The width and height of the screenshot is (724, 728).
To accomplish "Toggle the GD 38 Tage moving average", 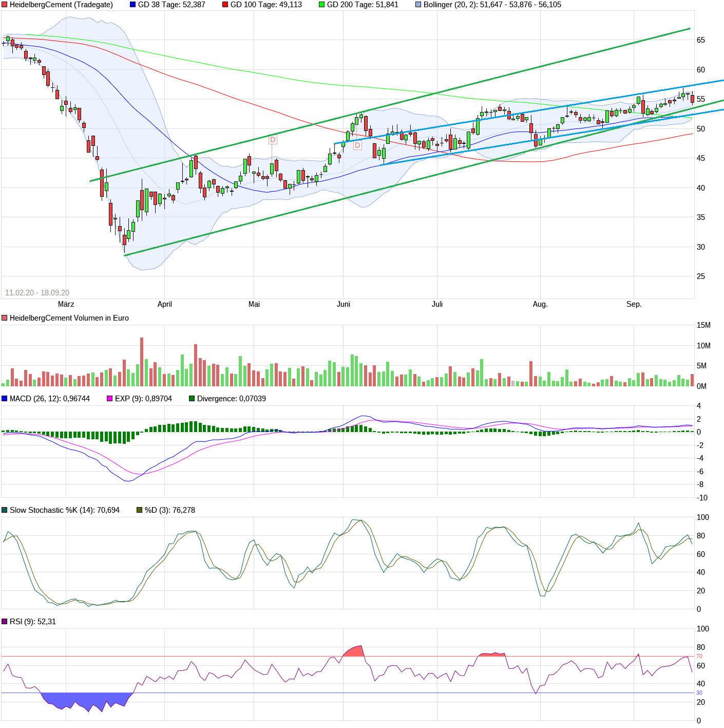I will click(132, 5).
